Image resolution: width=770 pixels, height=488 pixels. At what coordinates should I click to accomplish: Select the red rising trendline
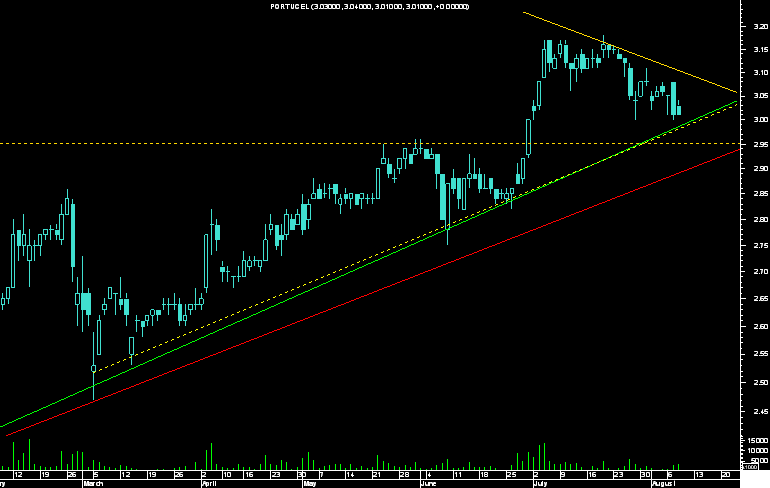click(373, 293)
